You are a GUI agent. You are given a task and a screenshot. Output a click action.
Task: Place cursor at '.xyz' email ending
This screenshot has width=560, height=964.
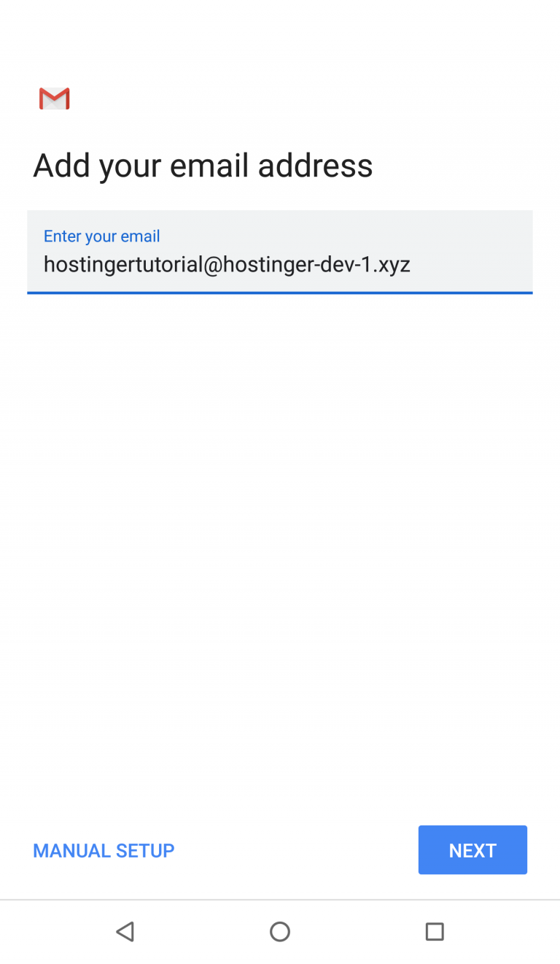point(392,266)
